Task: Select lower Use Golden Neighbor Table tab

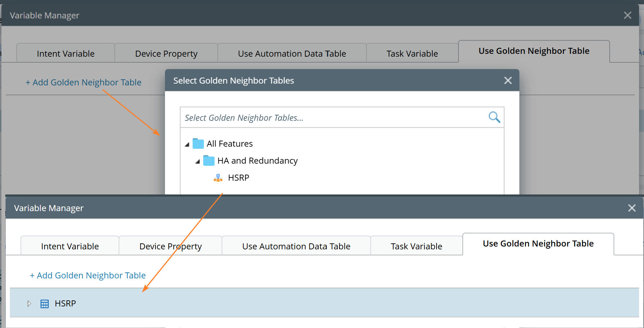Action: click(x=538, y=244)
